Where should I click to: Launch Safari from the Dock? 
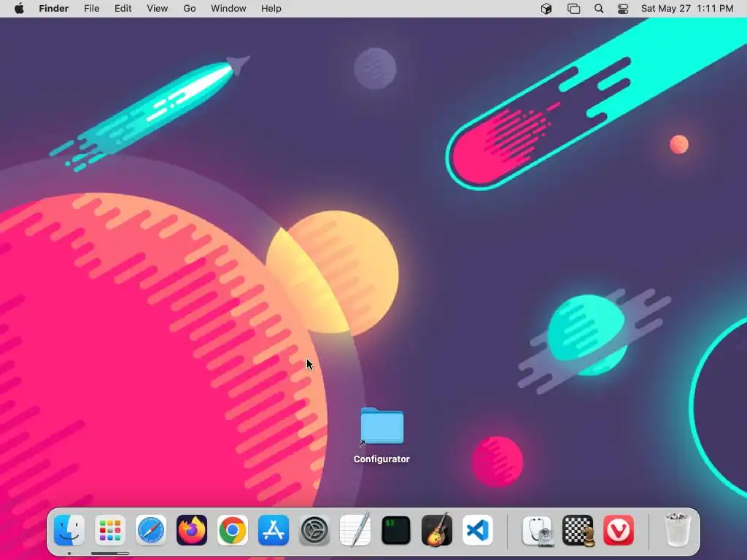[151, 530]
